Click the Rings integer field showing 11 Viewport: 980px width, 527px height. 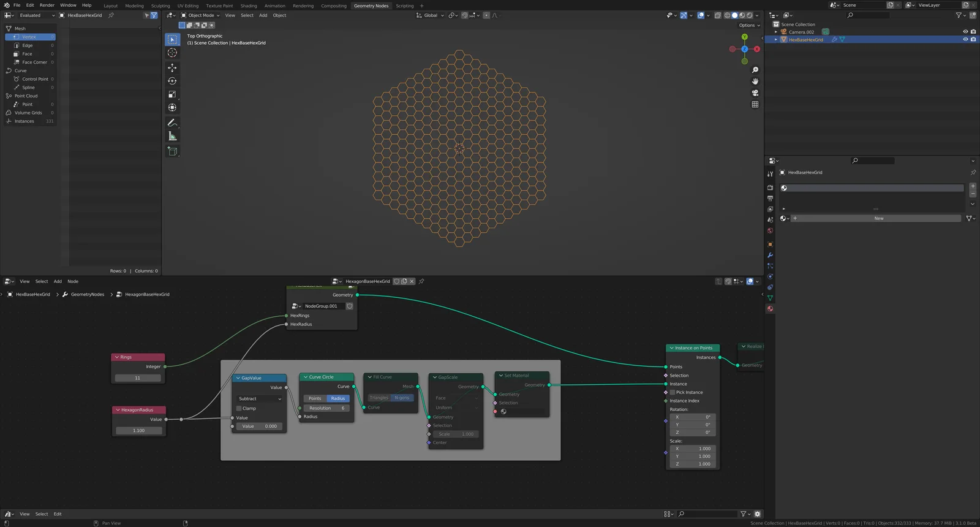coord(137,378)
